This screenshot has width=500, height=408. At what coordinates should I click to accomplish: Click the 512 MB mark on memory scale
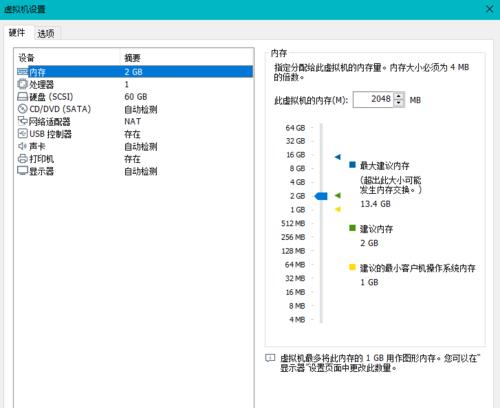(x=293, y=223)
